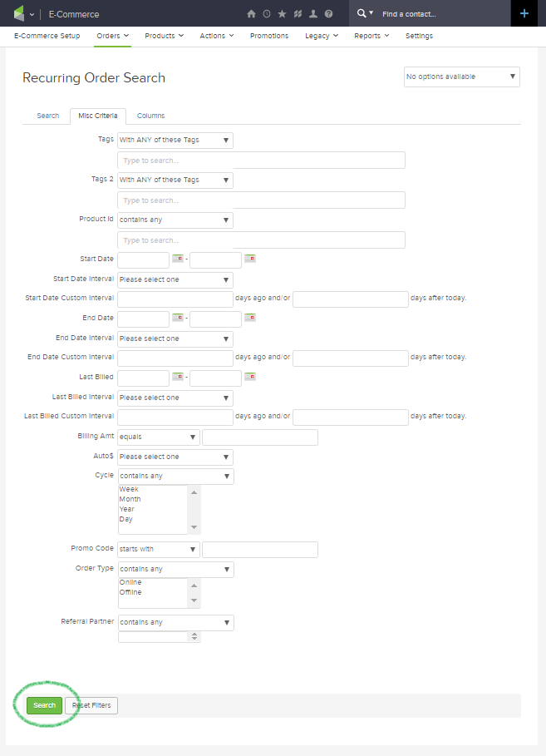Viewport: 546px width, 756px height.
Task: Open the No options available dropdown
Action: coord(462,77)
